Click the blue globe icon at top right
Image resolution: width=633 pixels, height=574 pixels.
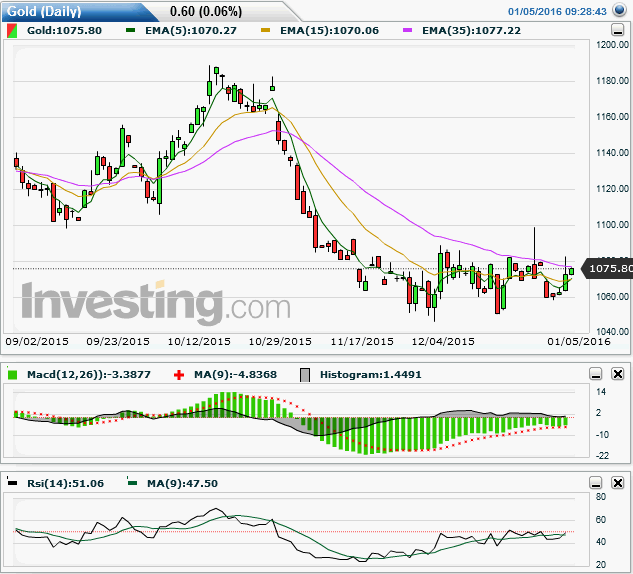(619, 10)
